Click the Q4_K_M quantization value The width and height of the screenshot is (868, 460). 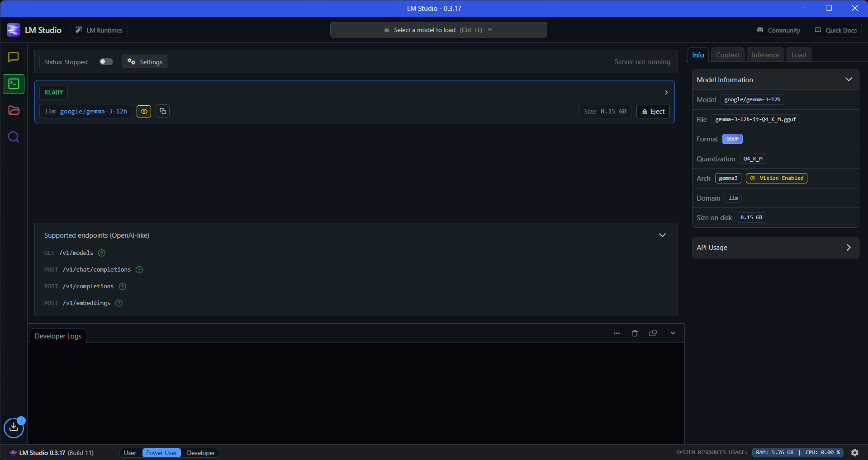point(753,159)
